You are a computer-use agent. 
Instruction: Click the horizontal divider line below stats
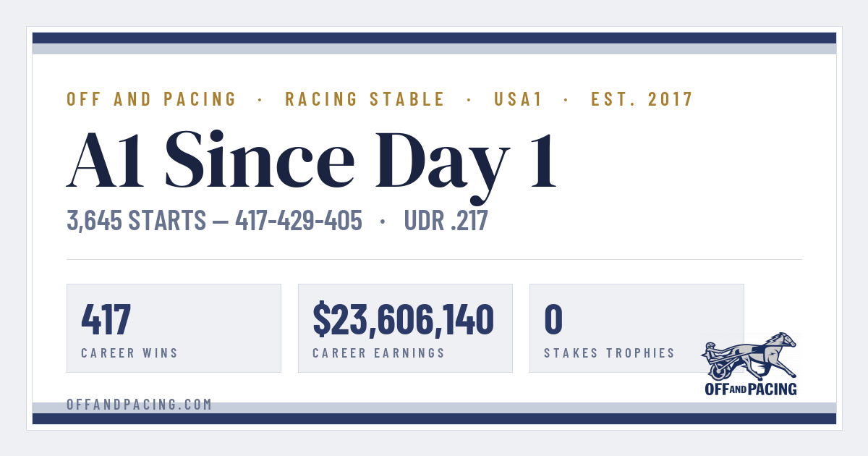434,259
